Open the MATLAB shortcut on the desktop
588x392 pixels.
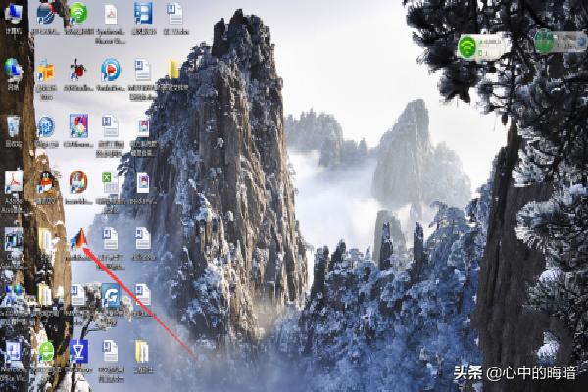coord(78,238)
